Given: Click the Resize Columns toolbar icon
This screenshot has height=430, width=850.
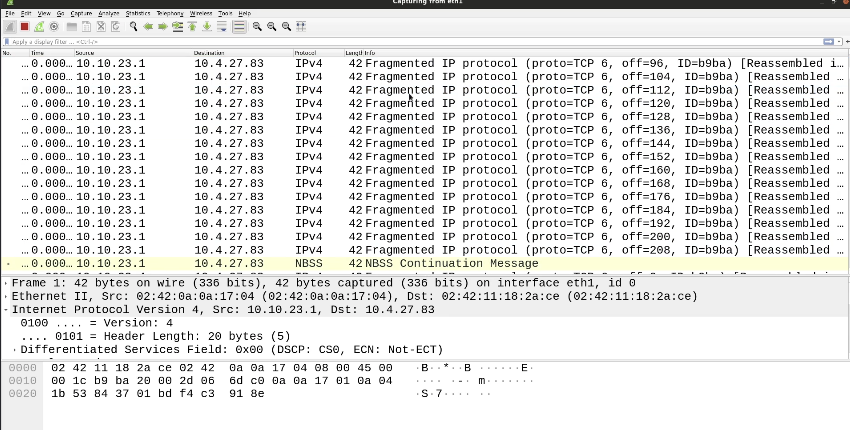Looking at the screenshot, I should point(301,26).
